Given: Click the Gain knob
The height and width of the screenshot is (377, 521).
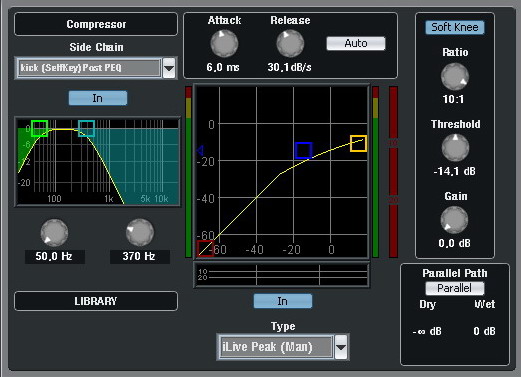Looking at the screenshot, I should coord(454,220).
